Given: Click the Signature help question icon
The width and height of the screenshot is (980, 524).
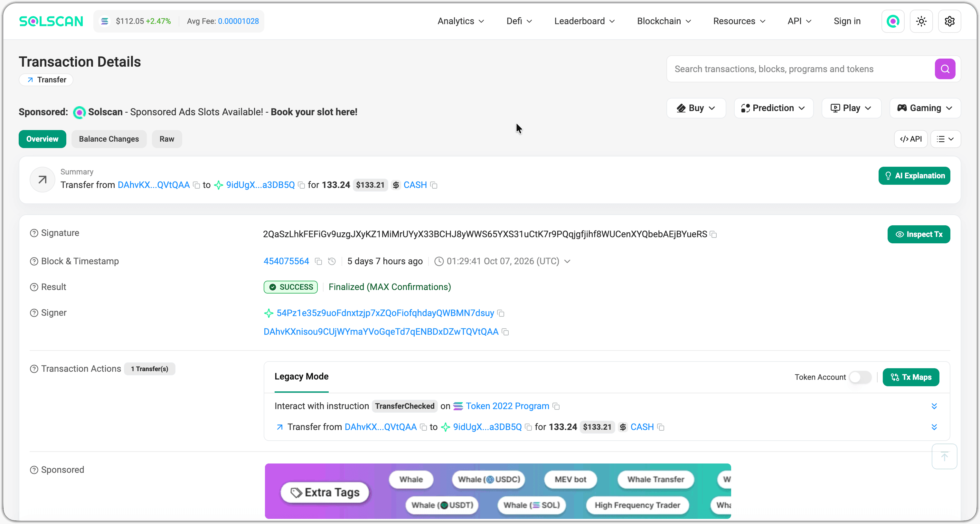Looking at the screenshot, I should click(x=34, y=233).
